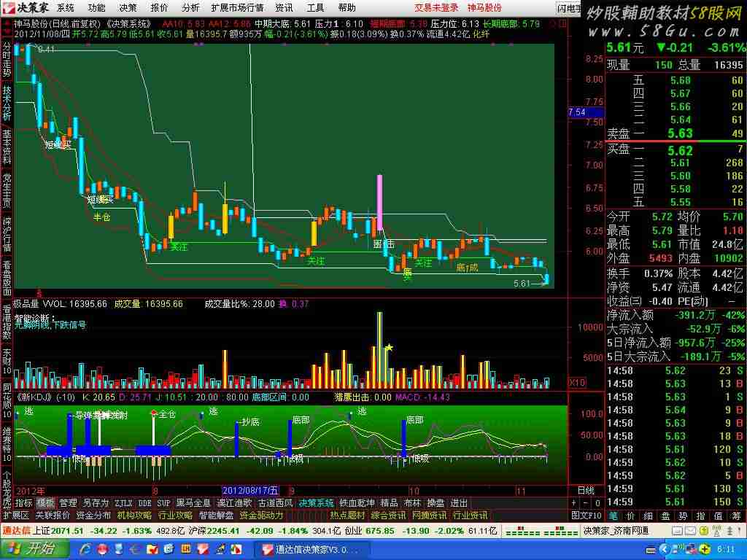747x560 pixels.
Task: Open the 热点题材 news tab
Action: 347,516
